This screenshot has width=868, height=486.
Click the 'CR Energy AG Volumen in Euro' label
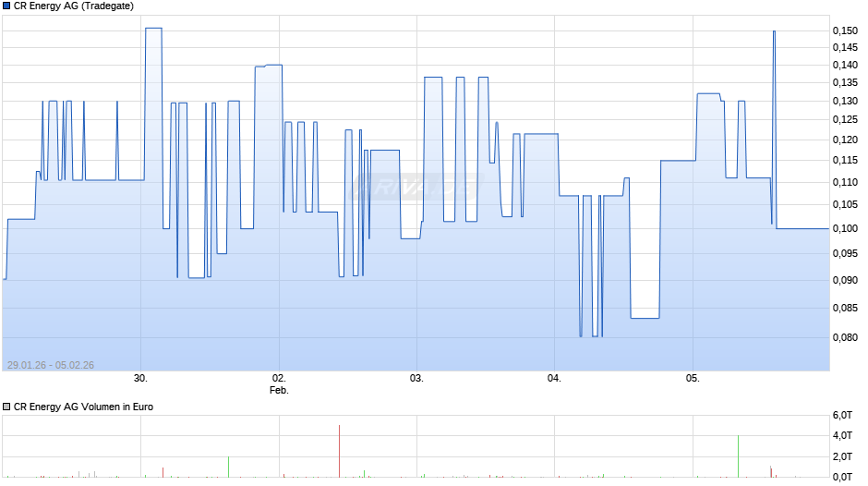(84, 407)
